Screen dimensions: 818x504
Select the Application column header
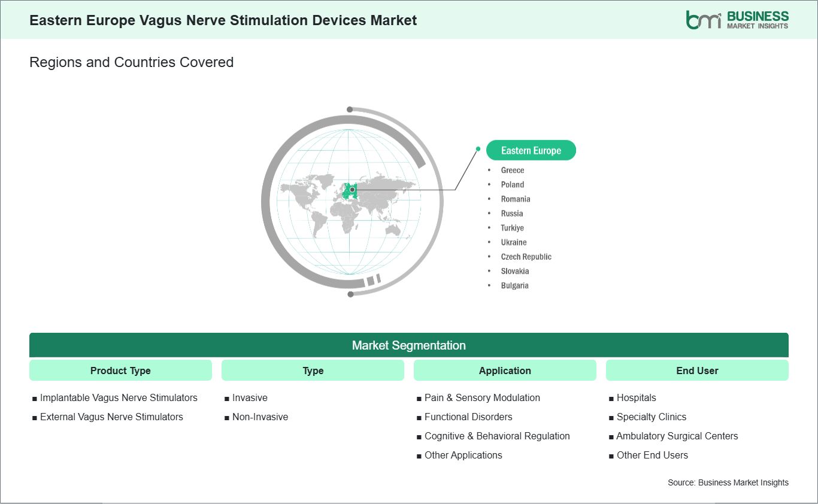(505, 371)
